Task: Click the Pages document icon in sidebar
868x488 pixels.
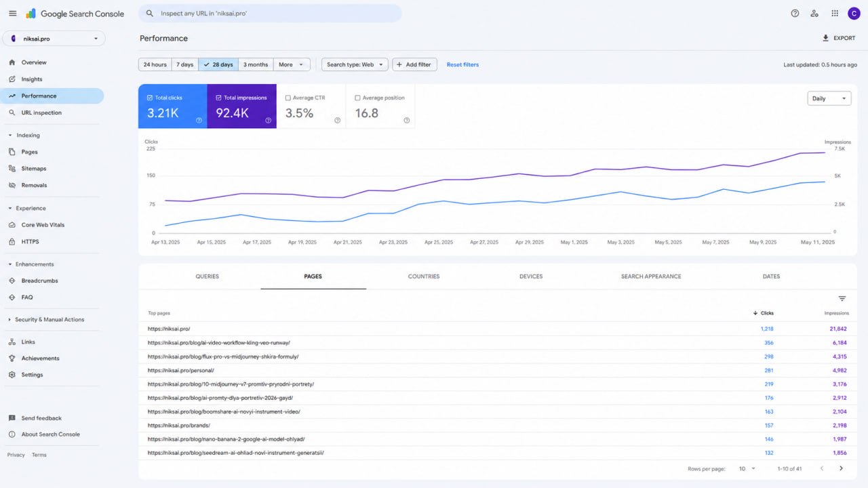Action: point(12,152)
